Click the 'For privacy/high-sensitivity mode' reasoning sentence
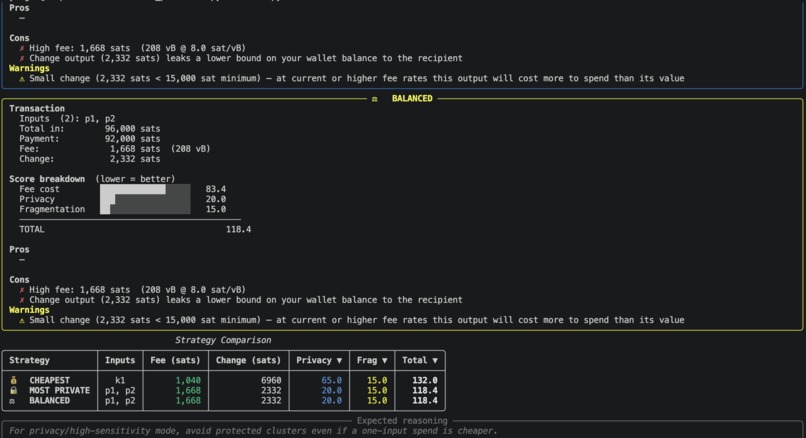806x438 pixels. 253,431
